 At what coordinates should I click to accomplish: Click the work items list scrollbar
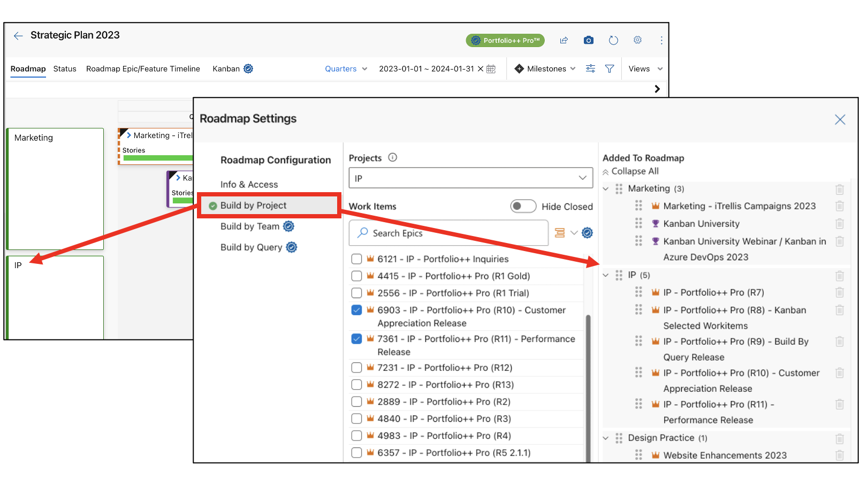588,385
